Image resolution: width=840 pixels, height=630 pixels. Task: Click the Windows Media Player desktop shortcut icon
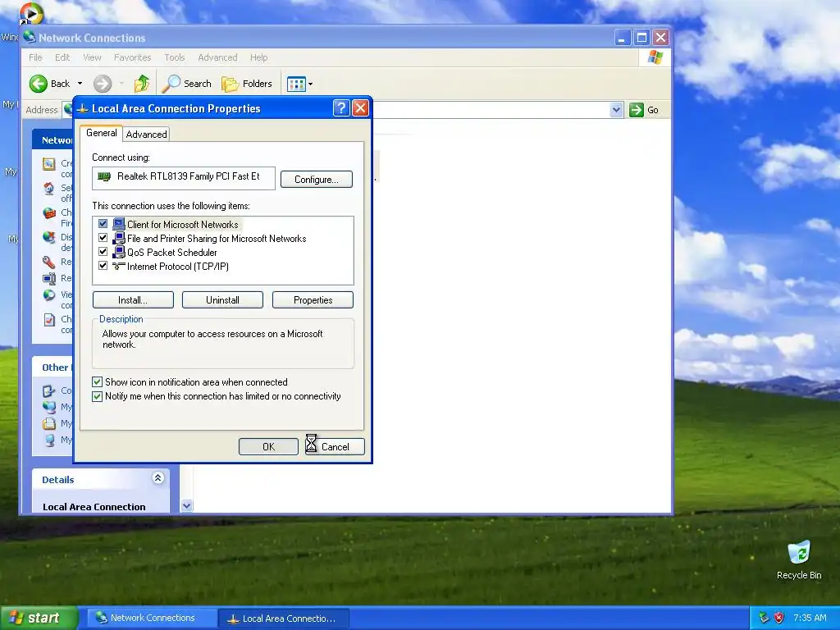30,13
